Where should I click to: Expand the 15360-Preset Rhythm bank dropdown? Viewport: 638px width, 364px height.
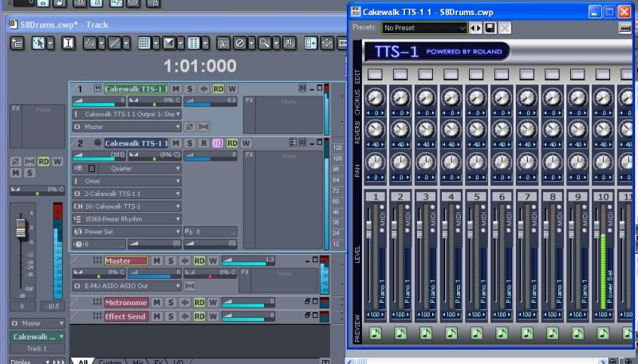tap(178, 218)
